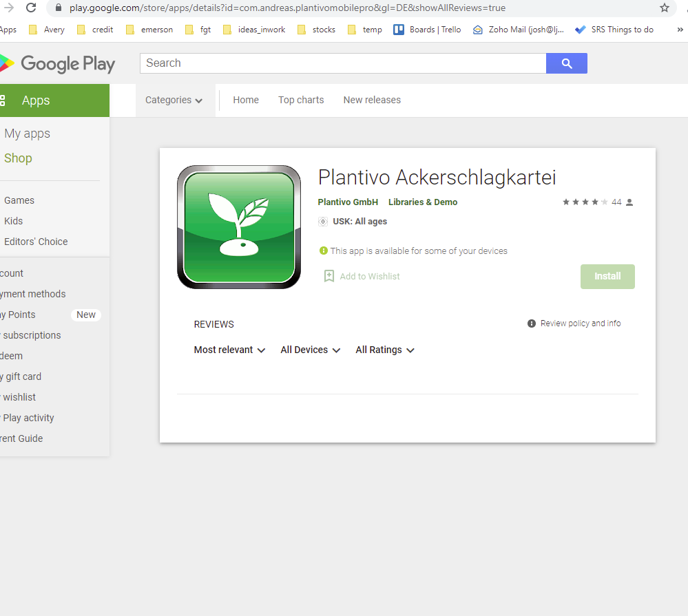The width and height of the screenshot is (688, 616).
Task: Click Add to Wishlist link
Action: (370, 276)
